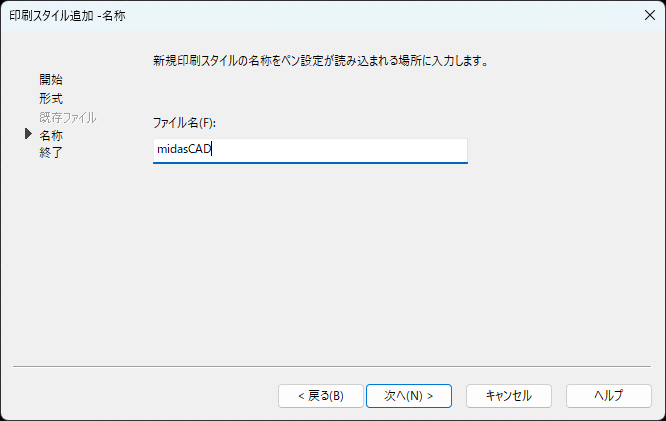Open help via the ヘルプ button
This screenshot has height=421, width=666.
pos(609,396)
